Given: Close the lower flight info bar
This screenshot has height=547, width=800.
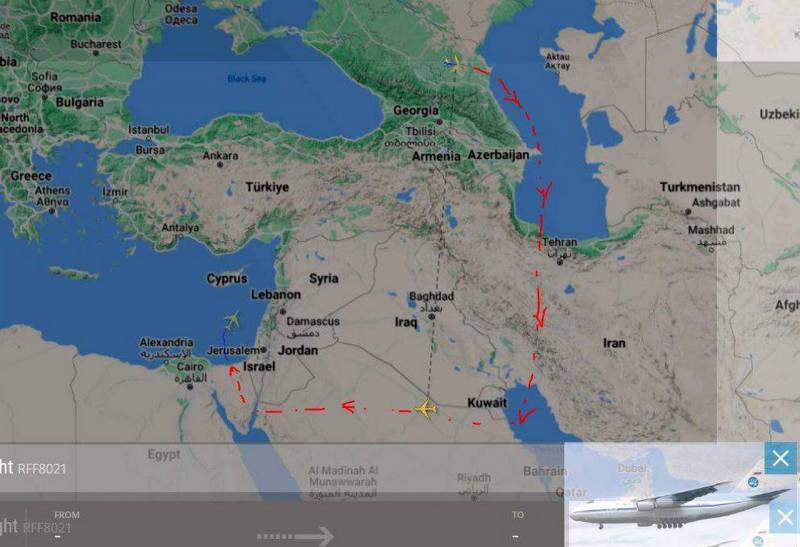Looking at the screenshot, I should [784, 517].
